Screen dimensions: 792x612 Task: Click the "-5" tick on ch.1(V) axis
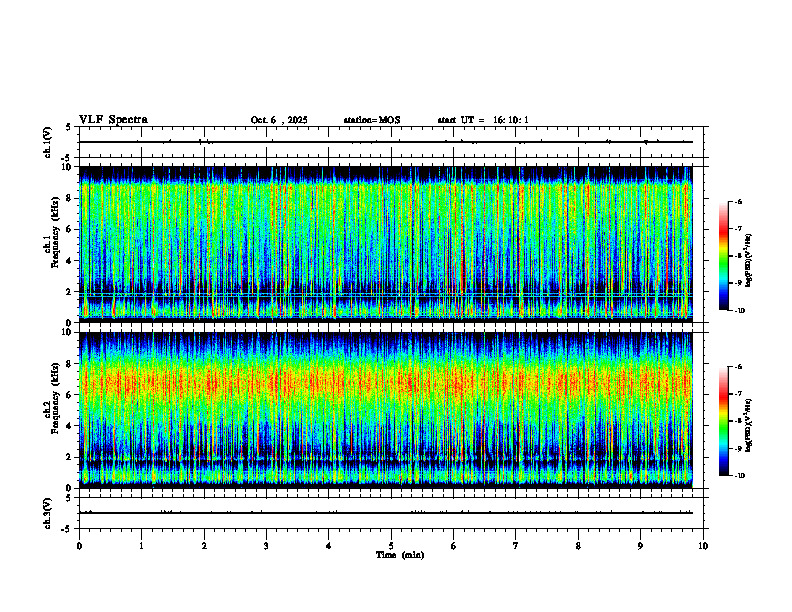coord(67,158)
